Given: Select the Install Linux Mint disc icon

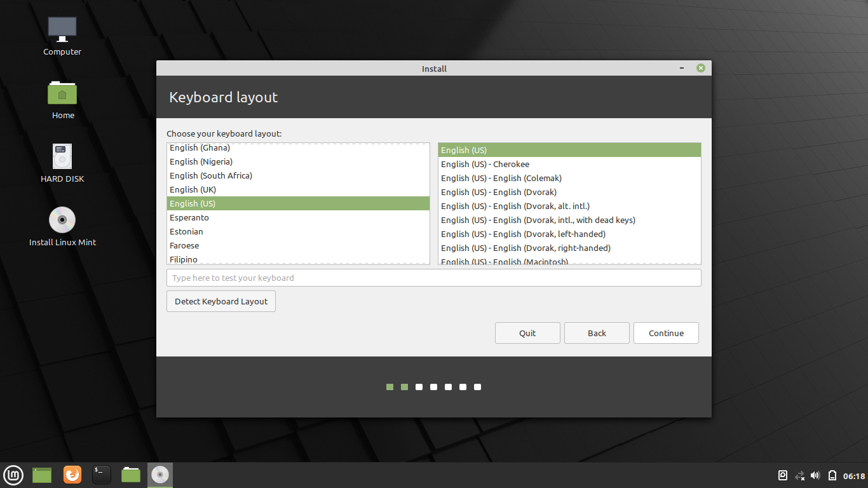Looking at the screenshot, I should (x=62, y=220).
